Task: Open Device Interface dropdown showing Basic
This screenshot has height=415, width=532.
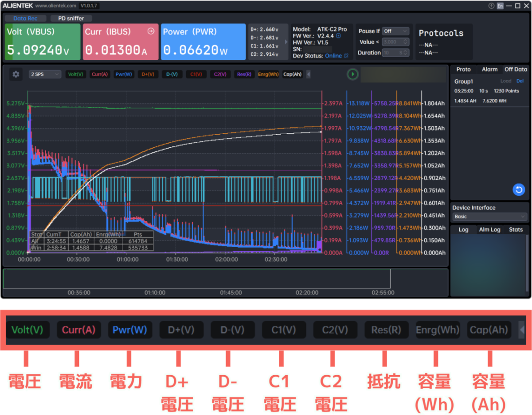Action: [489, 217]
